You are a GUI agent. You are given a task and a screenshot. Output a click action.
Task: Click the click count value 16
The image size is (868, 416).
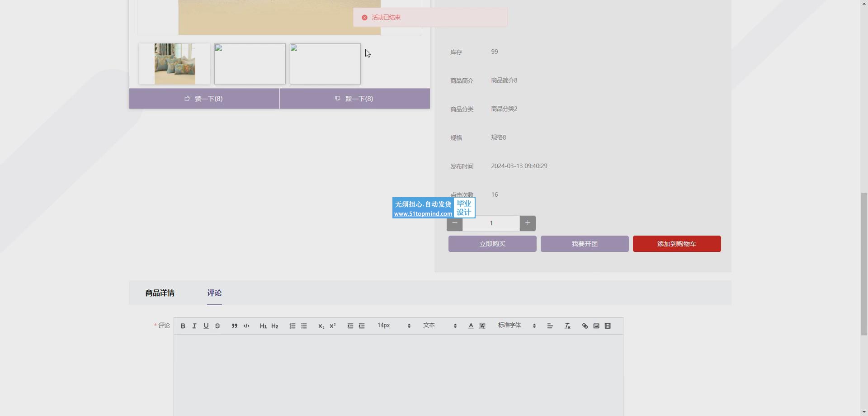[495, 194]
